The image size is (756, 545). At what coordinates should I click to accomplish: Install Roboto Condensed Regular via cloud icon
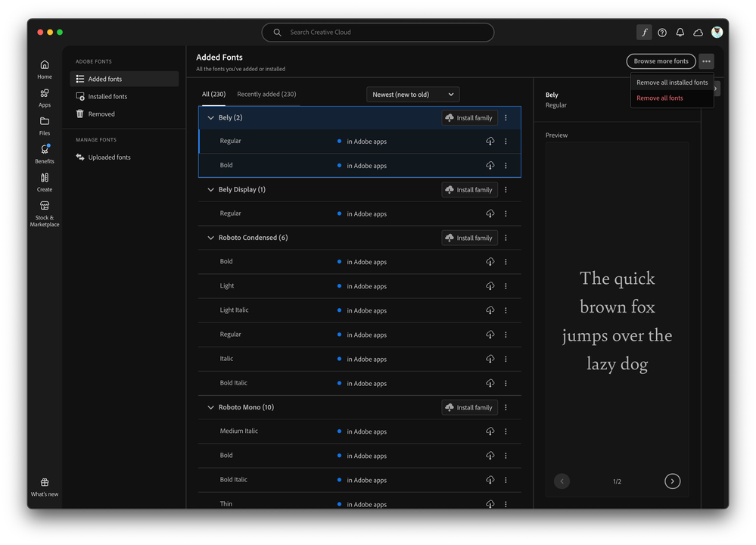point(490,335)
